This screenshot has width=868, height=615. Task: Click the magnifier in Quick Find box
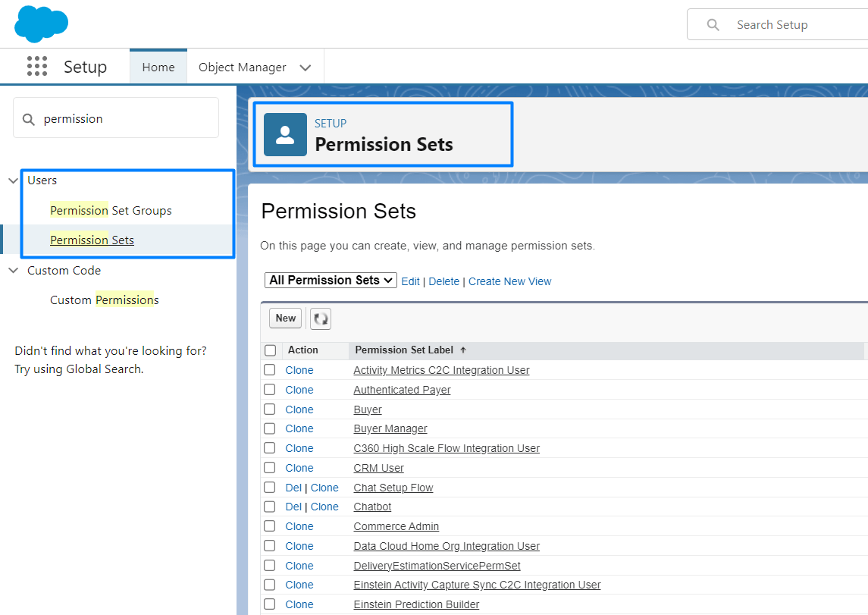[x=28, y=118]
